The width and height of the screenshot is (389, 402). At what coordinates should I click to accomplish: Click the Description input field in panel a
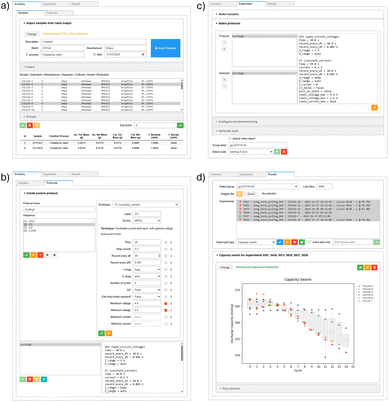[93, 42]
